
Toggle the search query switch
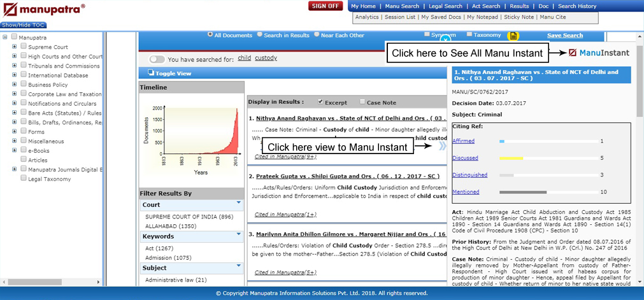click(x=157, y=59)
